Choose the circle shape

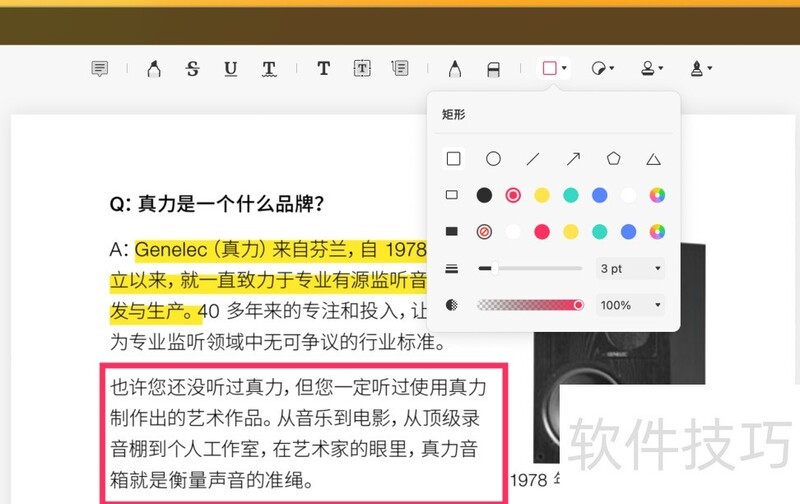click(x=493, y=159)
